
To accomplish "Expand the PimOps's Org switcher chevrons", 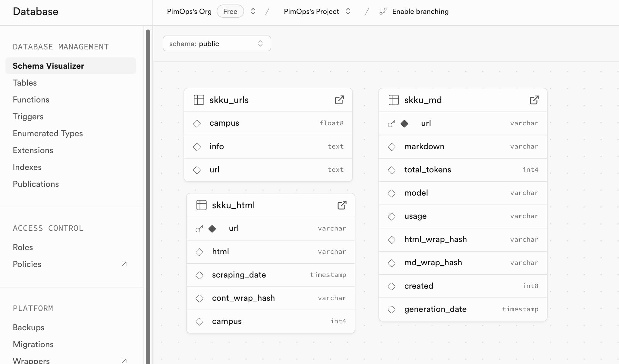I will point(253,11).
